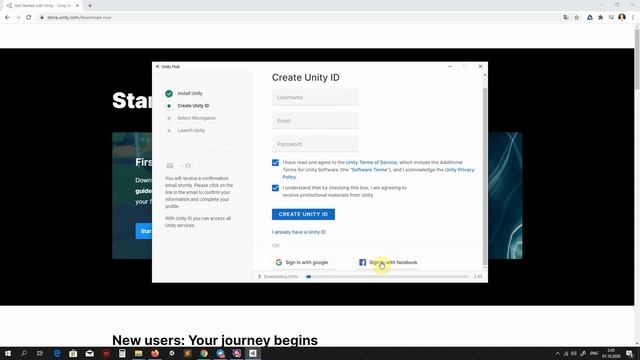Open Windows taskbar search

(24, 353)
